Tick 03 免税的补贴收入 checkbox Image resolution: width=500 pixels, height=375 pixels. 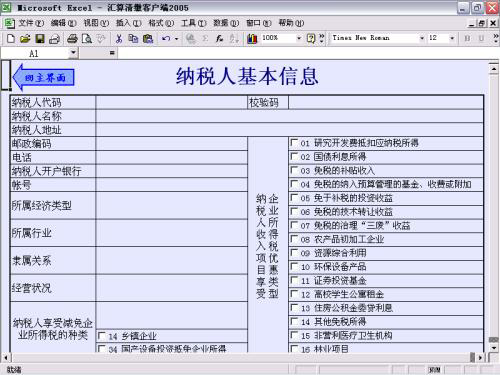pos(294,170)
